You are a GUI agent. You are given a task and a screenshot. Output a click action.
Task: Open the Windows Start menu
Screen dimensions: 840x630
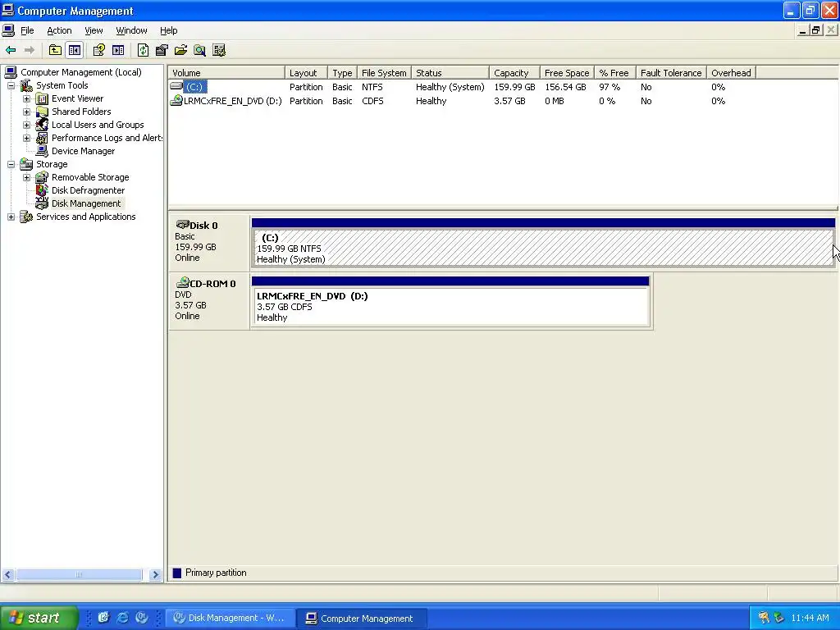point(39,618)
